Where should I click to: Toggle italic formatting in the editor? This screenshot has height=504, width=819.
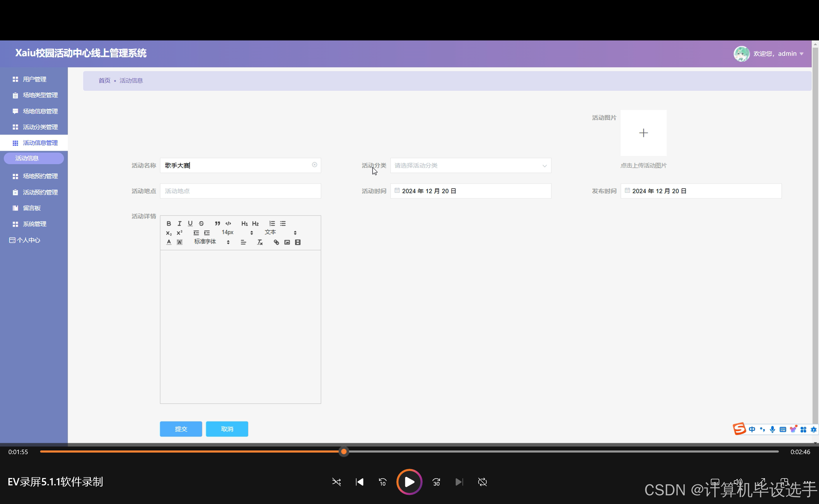179,223
